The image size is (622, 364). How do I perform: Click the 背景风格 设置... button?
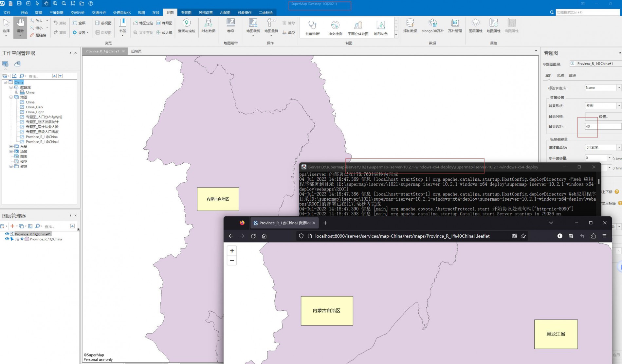603,117
